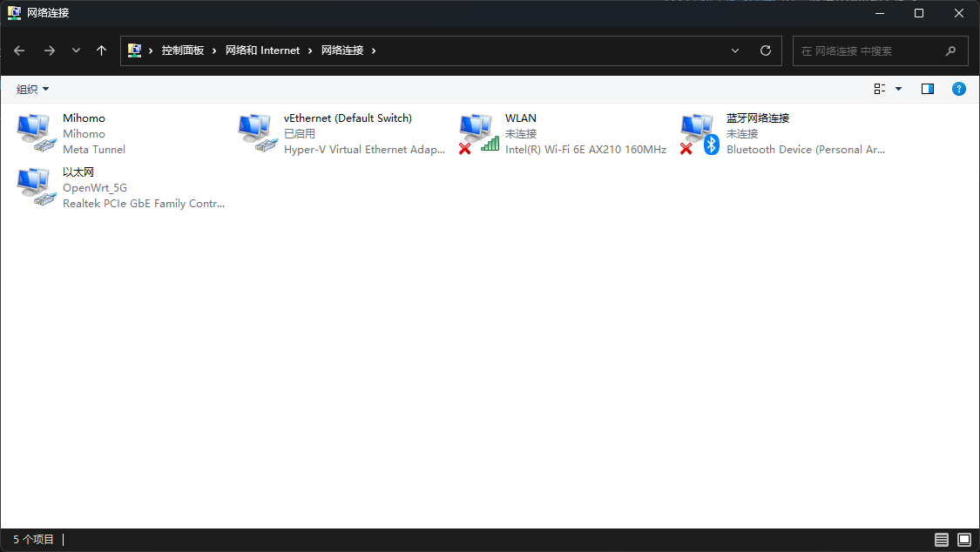Expand the view options dropdown arrow
The height and width of the screenshot is (552, 980).
[899, 89]
